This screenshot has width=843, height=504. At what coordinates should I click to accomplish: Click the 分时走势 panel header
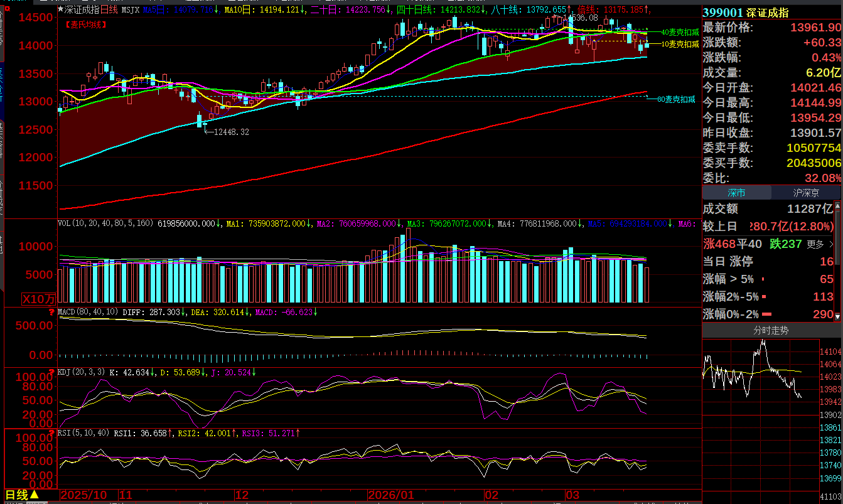coord(771,331)
